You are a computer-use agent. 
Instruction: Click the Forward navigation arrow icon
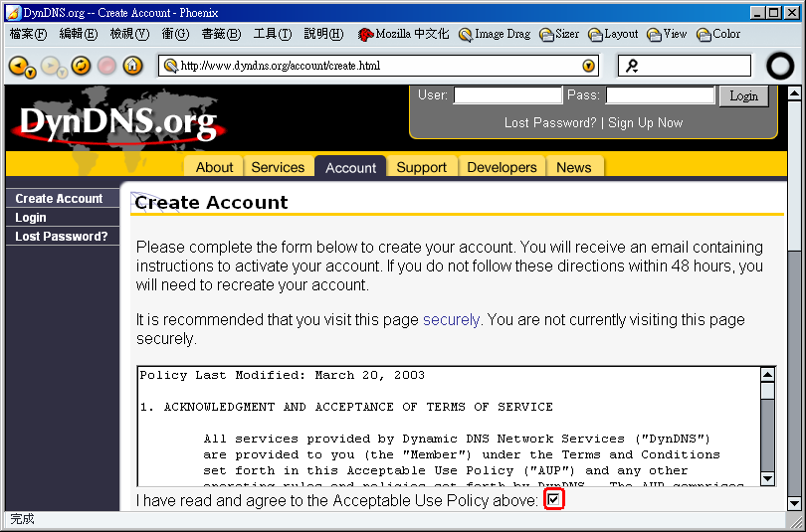pos(51,66)
